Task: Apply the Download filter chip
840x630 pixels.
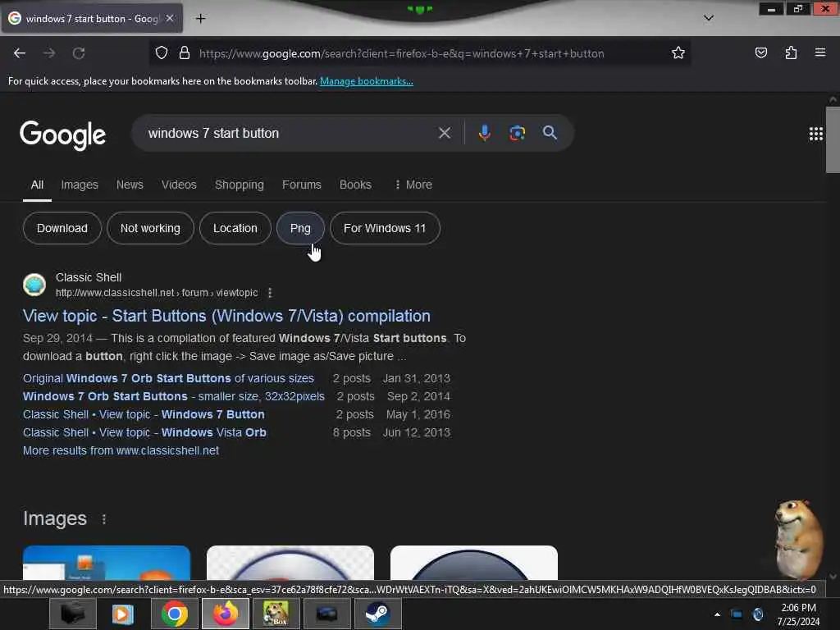Action: tap(62, 228)
